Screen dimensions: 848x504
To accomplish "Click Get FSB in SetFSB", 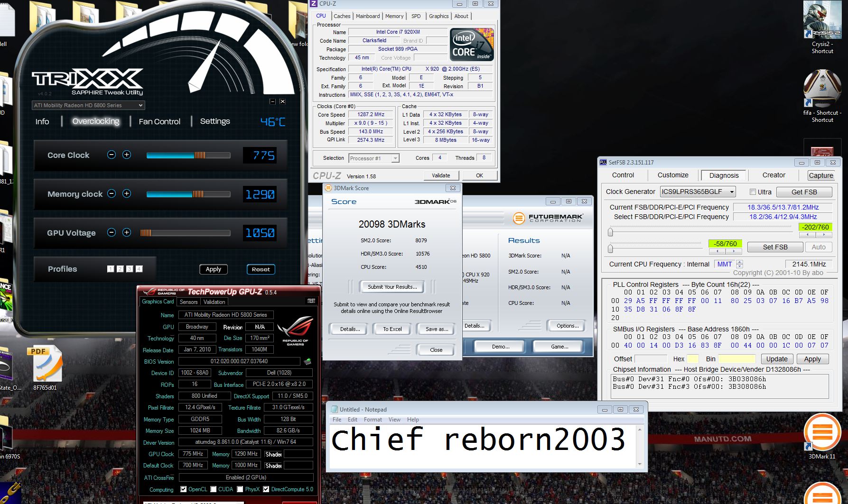I will (804, 192).
